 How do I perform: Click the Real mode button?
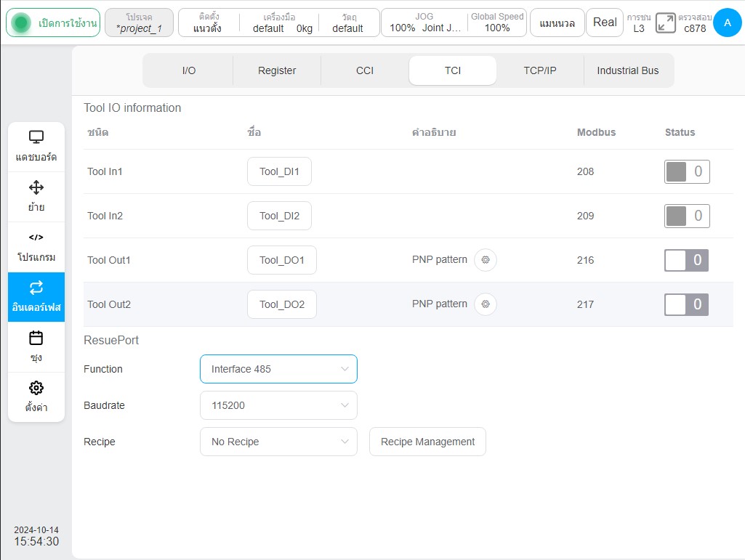pyautogui.click(x=605, y=23)
